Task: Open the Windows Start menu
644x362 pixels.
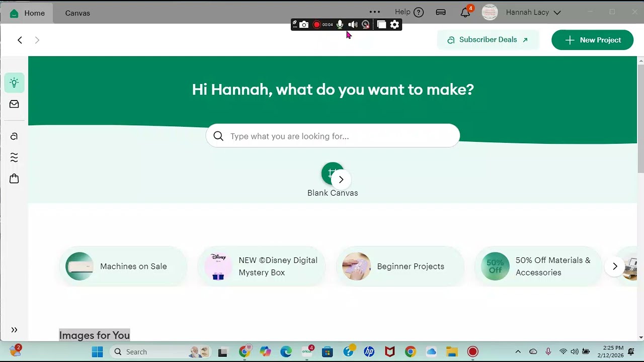Action: click(x=98, y=351)
